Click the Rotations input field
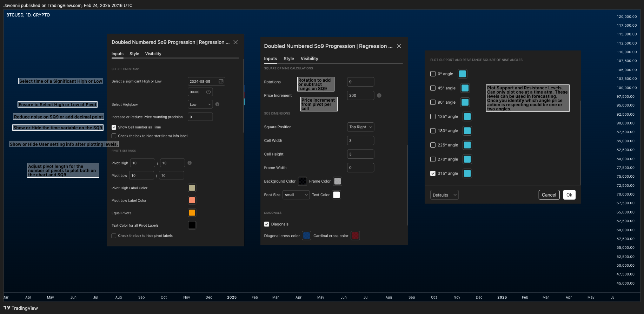644x314 pixels. pyautogui.click(x=360, y=82)
